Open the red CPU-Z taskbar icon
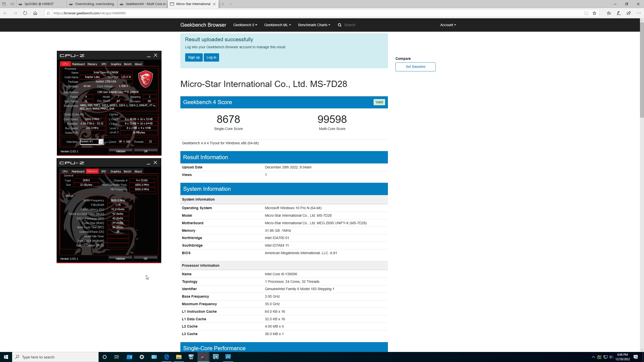Screen dimensions: 644x362 tap(203, 357)
